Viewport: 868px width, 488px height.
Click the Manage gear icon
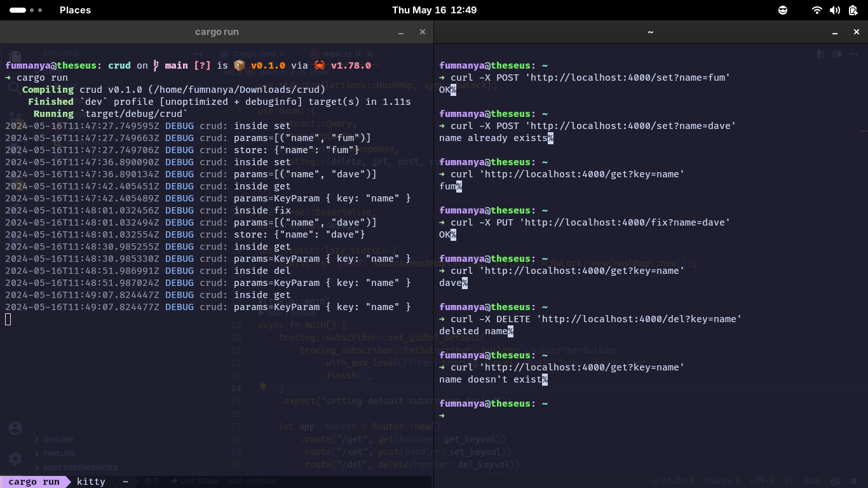pos(15,459)
